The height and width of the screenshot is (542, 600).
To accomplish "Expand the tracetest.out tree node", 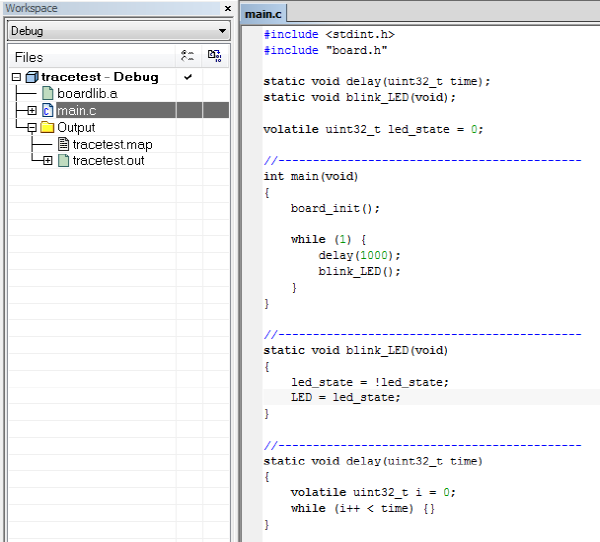I will 48,161.
